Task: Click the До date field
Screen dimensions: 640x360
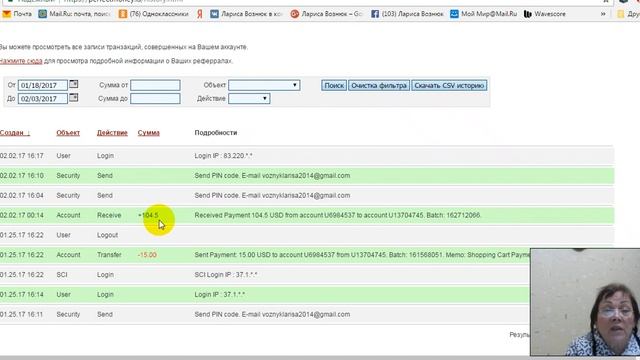Action: (x=42, y=99)
